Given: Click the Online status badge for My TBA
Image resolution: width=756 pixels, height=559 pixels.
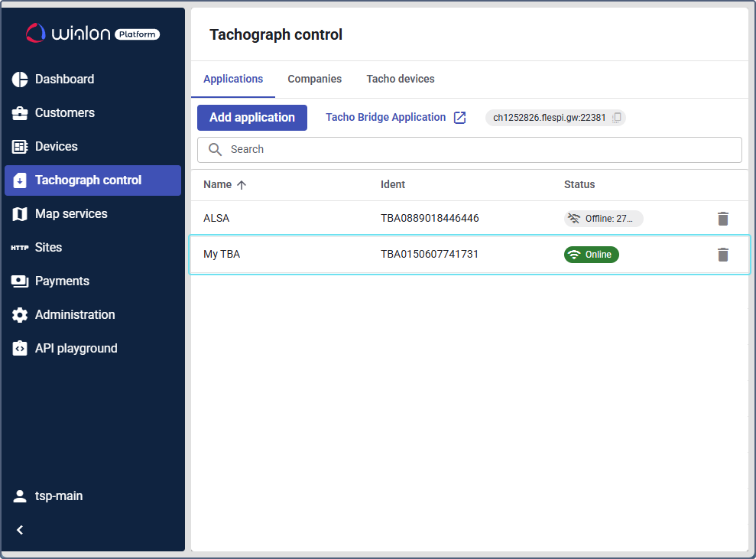Looking at the screenshot, I should (591, 255).
